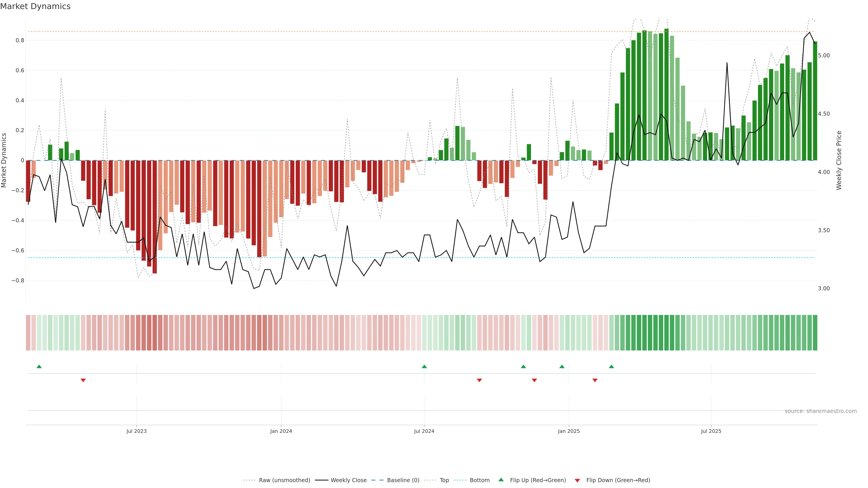The height and width of the screenshot is (488, 868).
Task: Click the Jul 2025 axis label
Action: click(711, 431)
